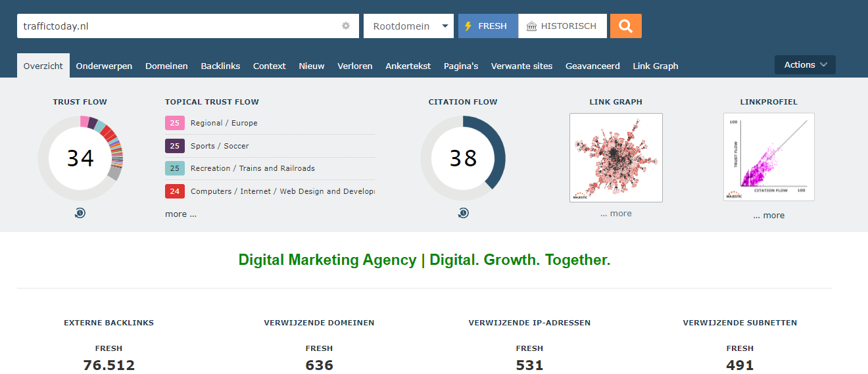868x374 pixels.
Task: Click the 'Regional / Europe' topic text
Action: tap(224, 123)
